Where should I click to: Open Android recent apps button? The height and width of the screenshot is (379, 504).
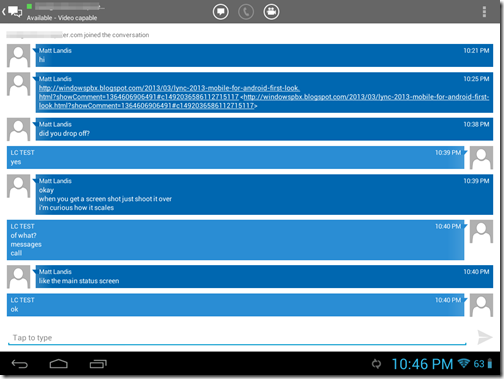[x=98, y=364]
